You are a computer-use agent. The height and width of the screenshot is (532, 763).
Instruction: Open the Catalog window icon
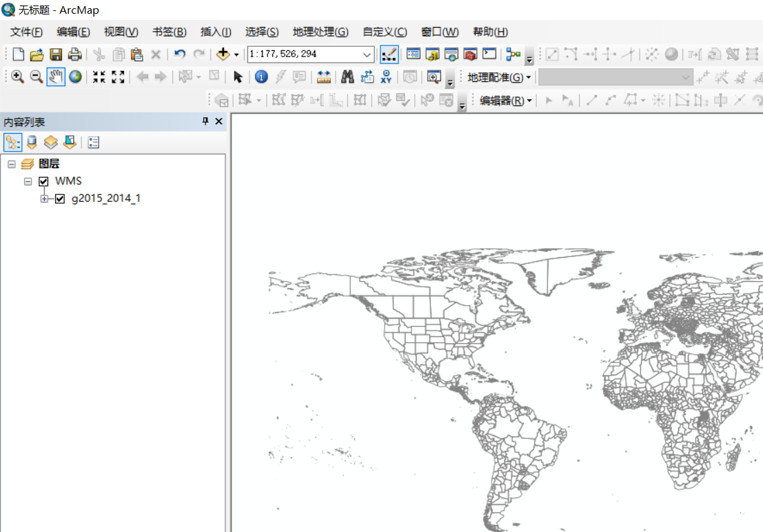(432, 54)
